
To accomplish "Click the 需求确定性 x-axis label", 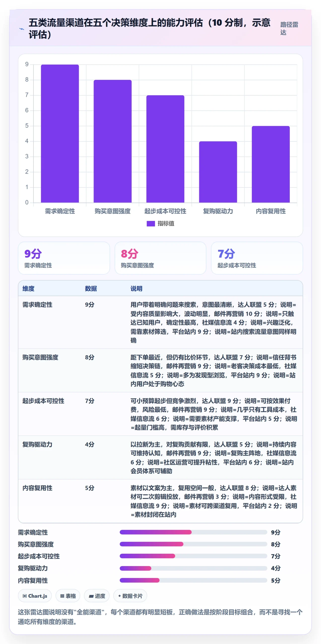I will tap(60, 211).
